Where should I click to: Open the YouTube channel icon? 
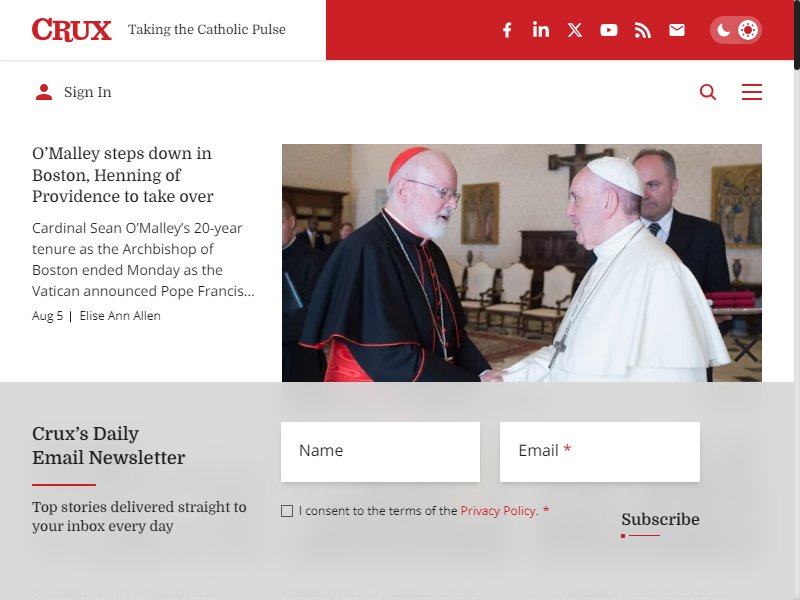click(609, 30)
